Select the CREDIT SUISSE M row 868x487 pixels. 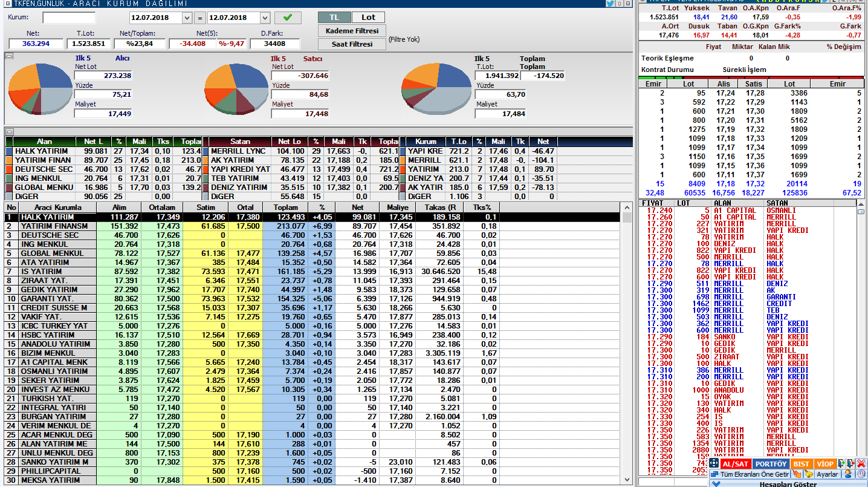[313, 307]
